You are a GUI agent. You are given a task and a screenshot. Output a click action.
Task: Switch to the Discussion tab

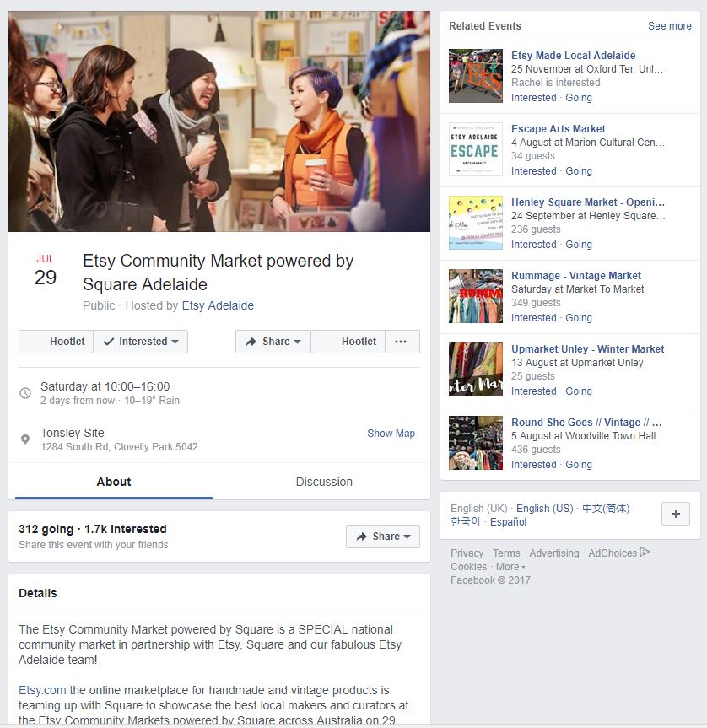point(324,482)
